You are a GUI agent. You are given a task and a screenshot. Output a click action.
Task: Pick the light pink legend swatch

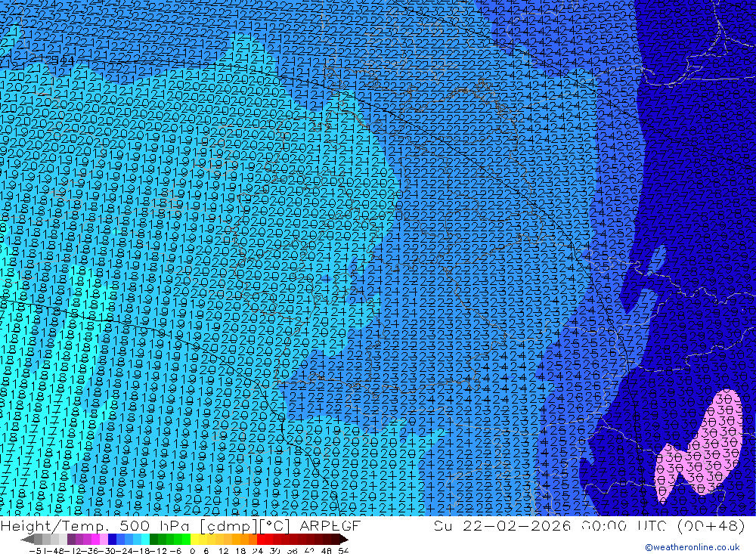click(104, 540)
